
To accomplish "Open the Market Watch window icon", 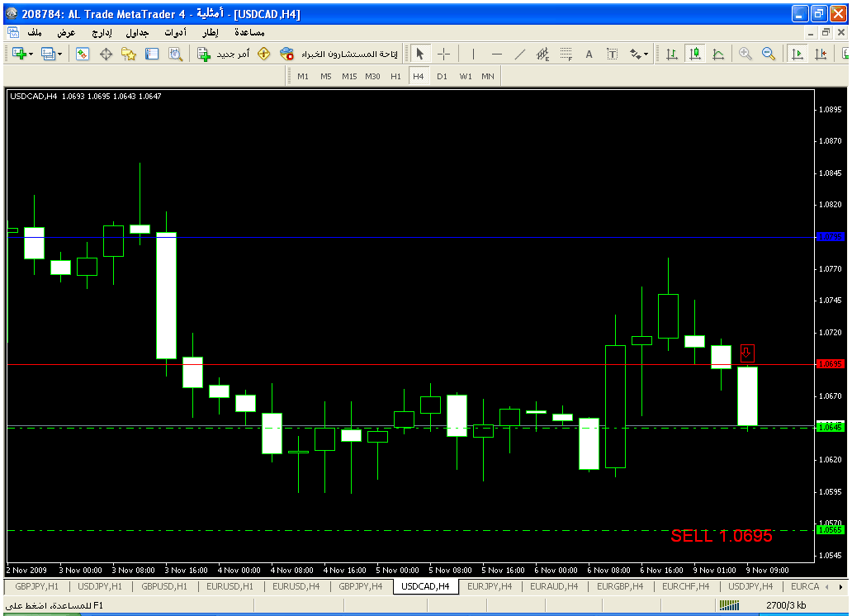I will pos(83,54).
